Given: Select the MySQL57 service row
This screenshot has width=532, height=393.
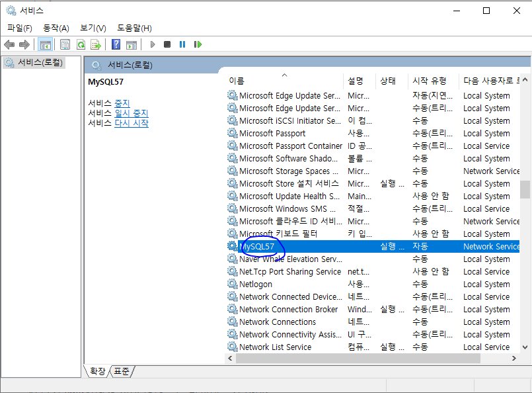Looking at the screenshot, I should [x=373, y=246].
